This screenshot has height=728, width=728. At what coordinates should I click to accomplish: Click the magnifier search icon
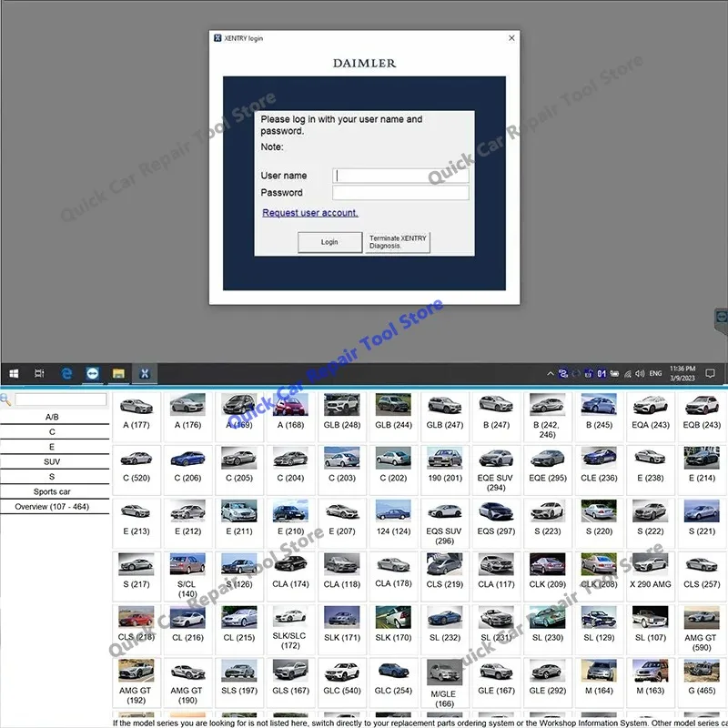pyautogui.click(x=5, y=399)
